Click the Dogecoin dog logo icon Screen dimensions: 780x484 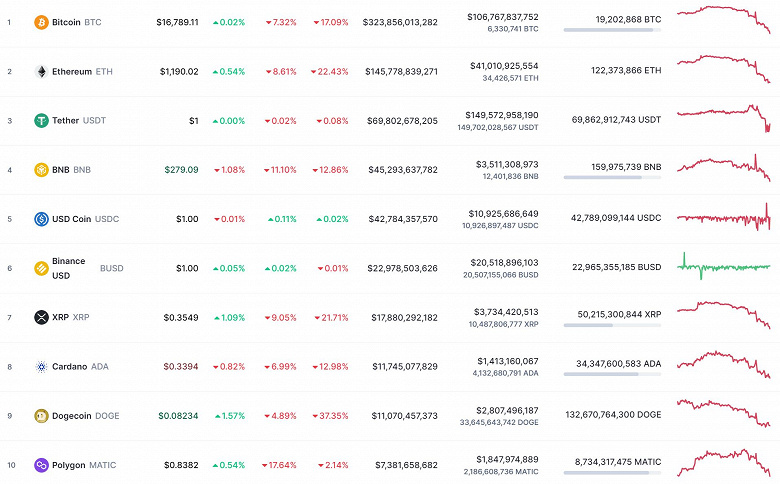point(41,416)
